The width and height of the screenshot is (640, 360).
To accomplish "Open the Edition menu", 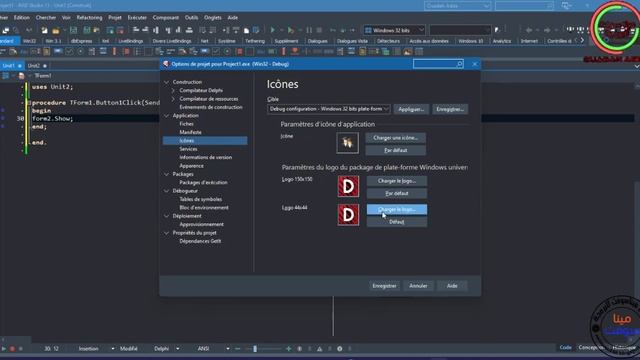I will 22,18.
